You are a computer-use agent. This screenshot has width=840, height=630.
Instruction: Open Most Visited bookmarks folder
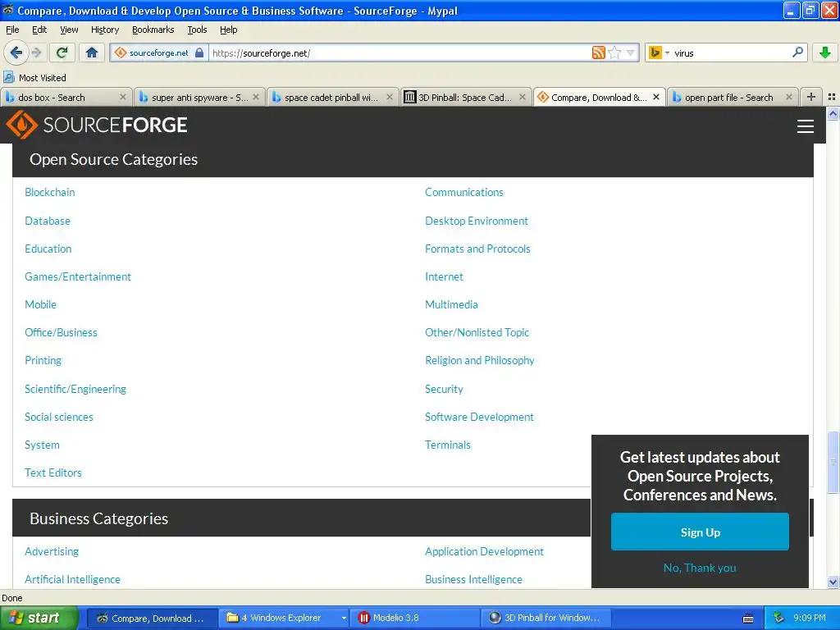[34, 78]
